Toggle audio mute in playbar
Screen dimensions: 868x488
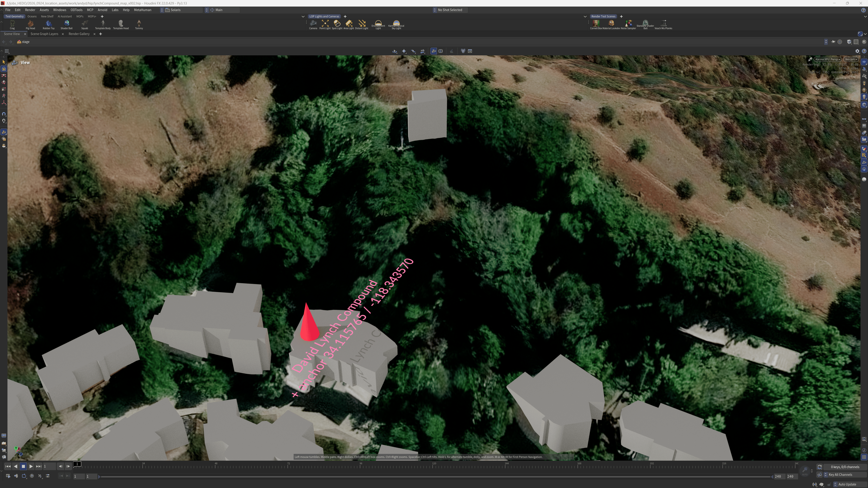(16, 476)
